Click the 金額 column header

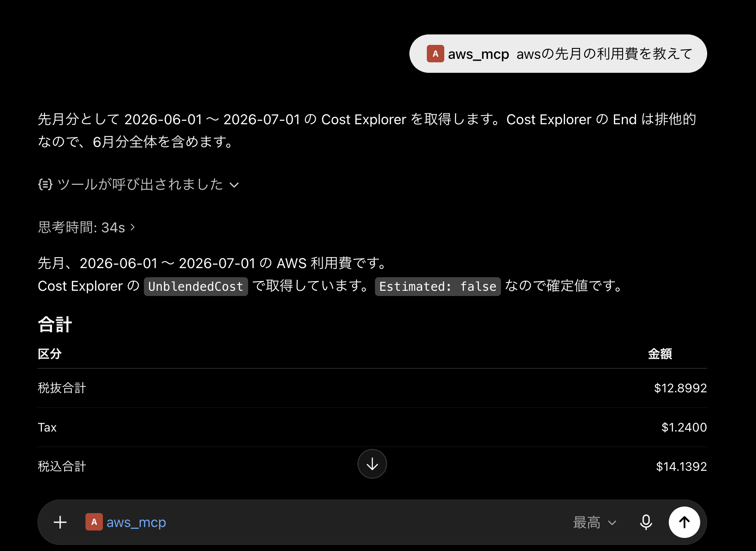tap(660, 354)
